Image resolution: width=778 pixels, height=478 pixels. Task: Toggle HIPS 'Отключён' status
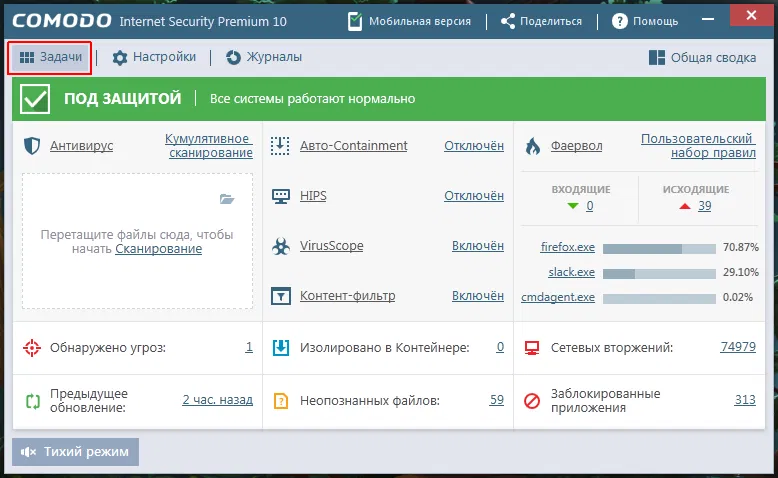474,196
